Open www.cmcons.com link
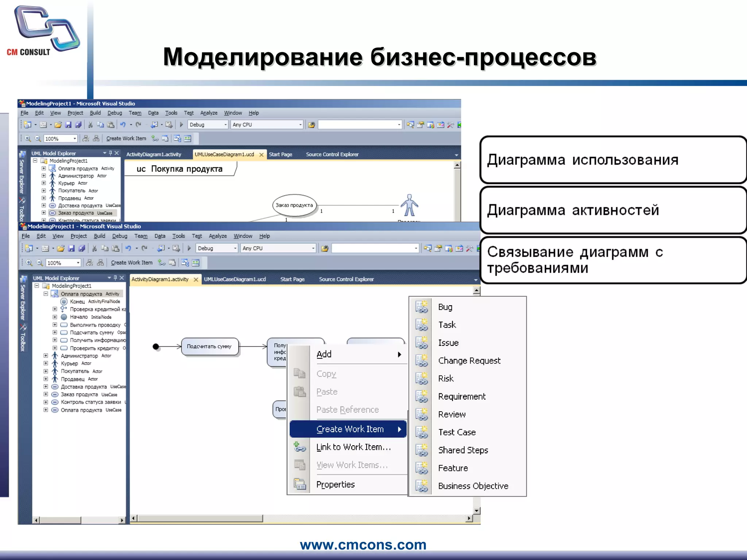 363,545
